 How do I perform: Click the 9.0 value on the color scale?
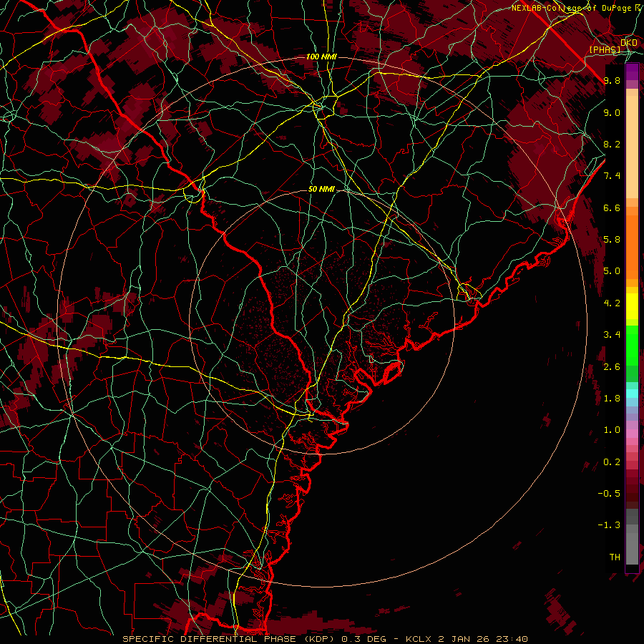612,112
